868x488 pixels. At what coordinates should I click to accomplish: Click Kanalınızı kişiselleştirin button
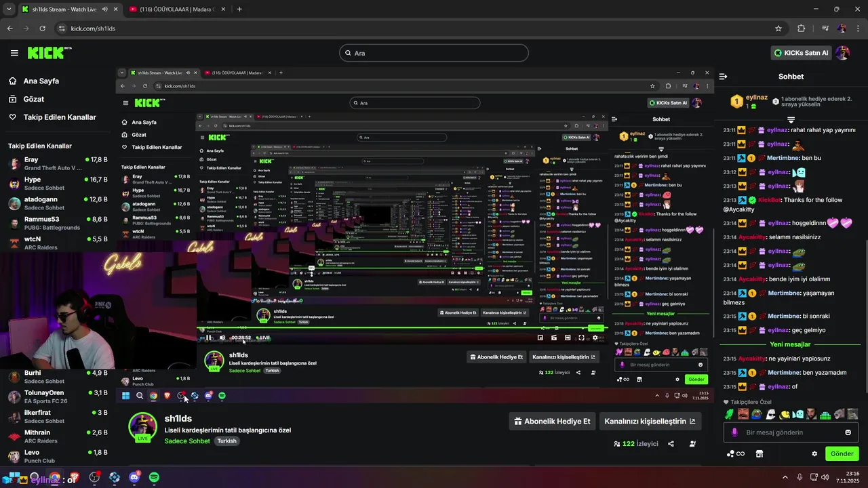(650, 421)
